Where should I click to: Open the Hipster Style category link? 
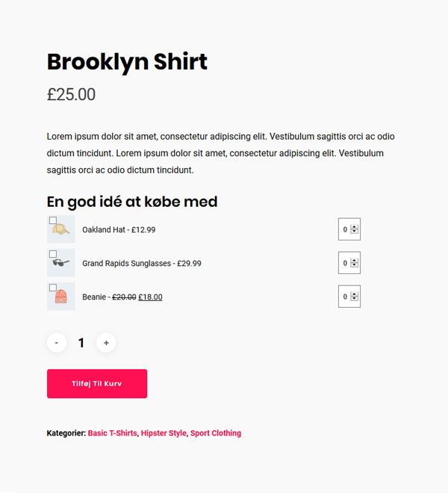pyautogui.click(x=164, y=433)
